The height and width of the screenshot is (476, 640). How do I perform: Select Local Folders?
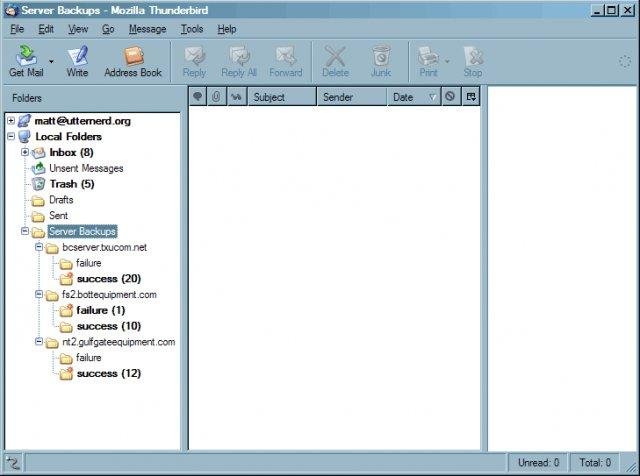[68, 136]
